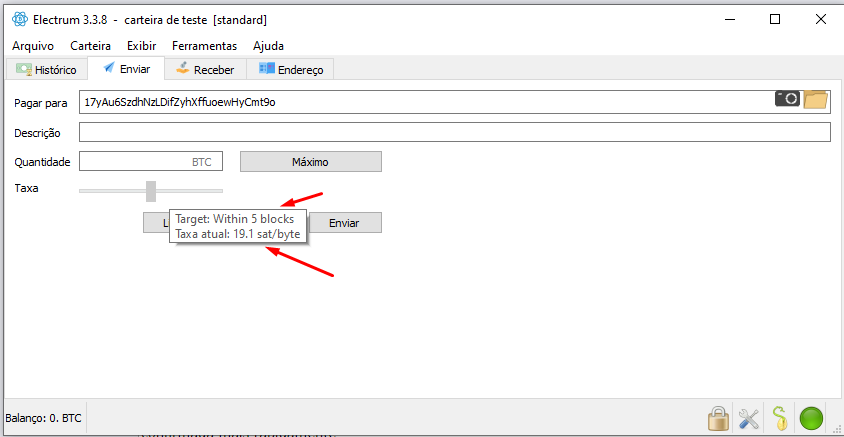The width and height of the screenshot is (844, 437).
Task: Open preferences with the tools icon
Action: click(748, 418)
